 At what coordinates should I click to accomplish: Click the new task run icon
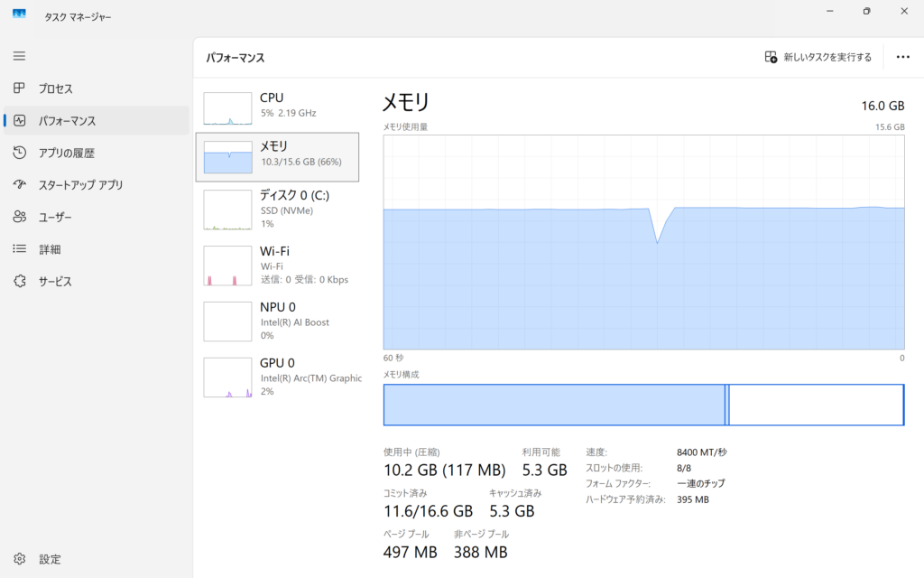(x=771, y=57)
